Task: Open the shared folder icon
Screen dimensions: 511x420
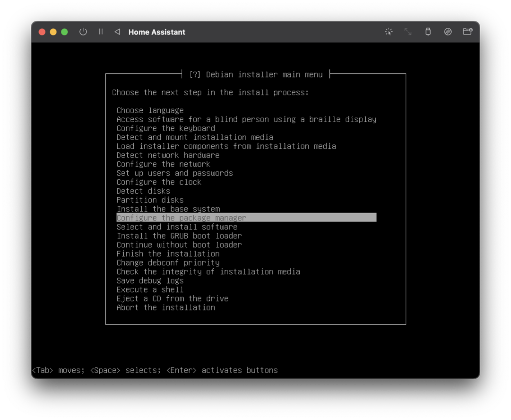Action: pos(468,31)
